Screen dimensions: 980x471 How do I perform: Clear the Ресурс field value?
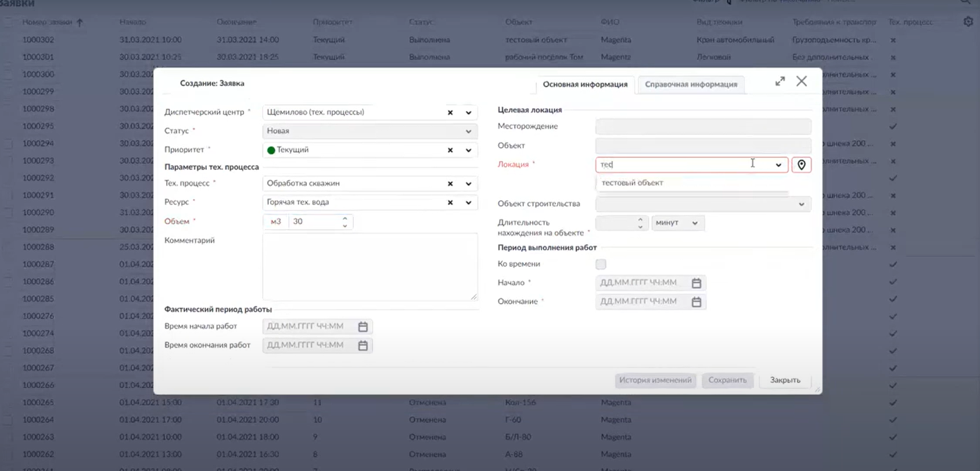tap(450, 203)
